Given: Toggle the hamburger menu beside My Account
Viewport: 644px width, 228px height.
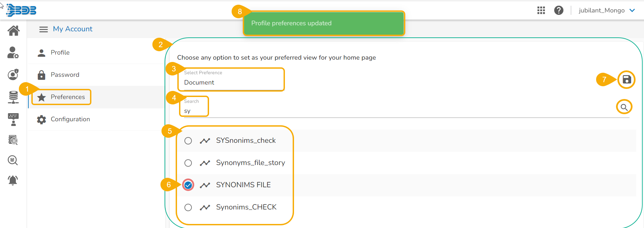Looking at the screenshot, I should click(x=43, y=29).
